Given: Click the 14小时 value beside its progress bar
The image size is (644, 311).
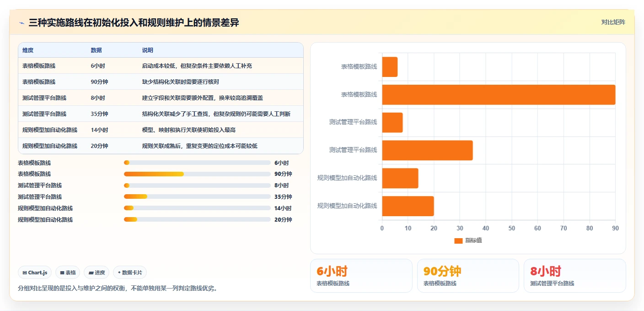Looking at the screenshot, I should point(283,208).
